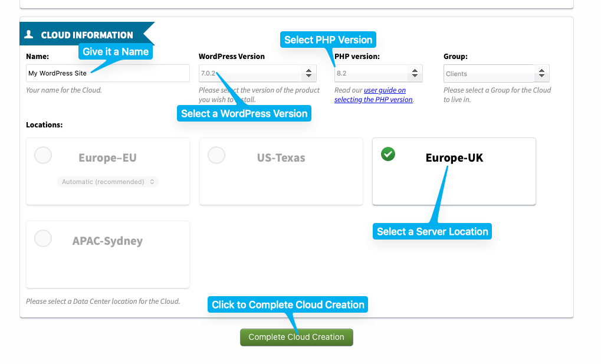Click the green checkmark on Europe-UK
This screenshot has width=601, height=364.
(x=388, y=154)
